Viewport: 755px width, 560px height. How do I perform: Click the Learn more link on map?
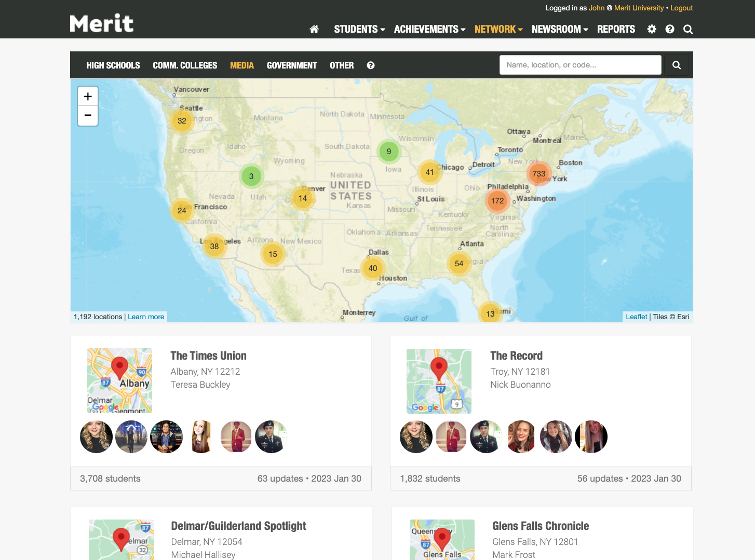(146, 317)
